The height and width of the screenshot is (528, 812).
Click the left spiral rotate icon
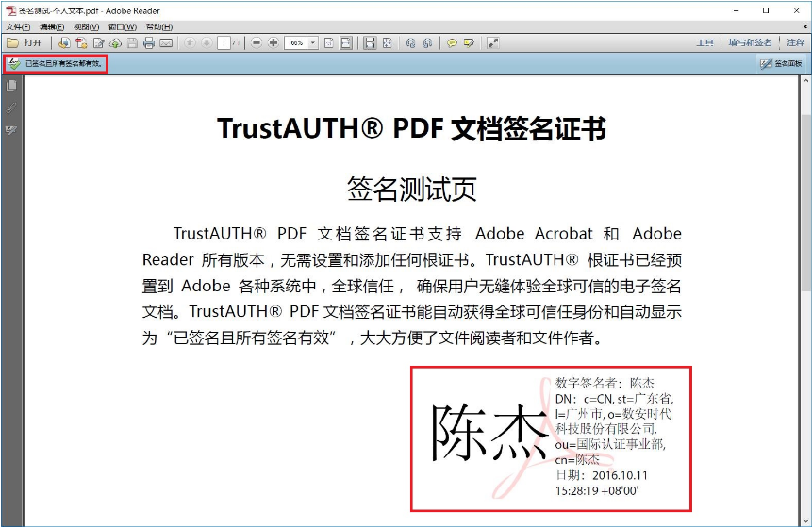point(410,43)
